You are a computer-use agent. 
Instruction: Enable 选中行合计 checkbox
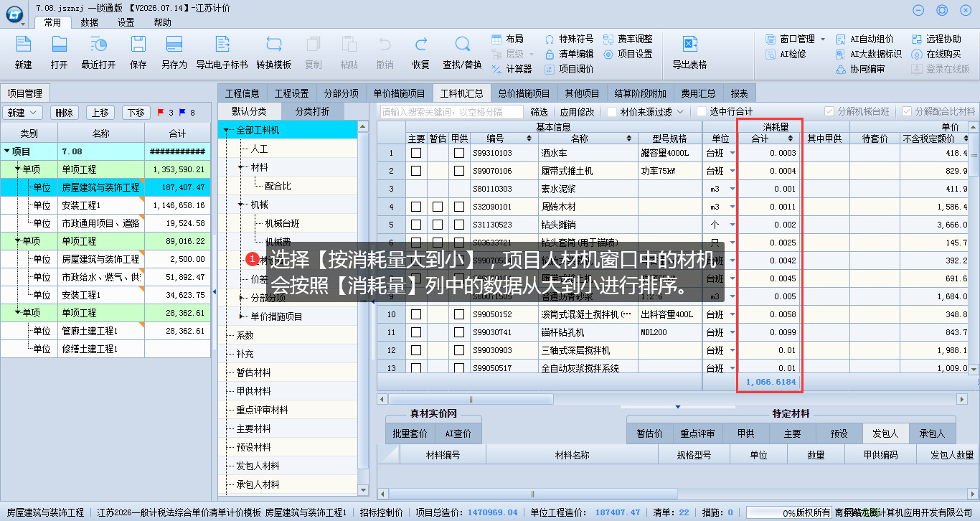[701, 112]
